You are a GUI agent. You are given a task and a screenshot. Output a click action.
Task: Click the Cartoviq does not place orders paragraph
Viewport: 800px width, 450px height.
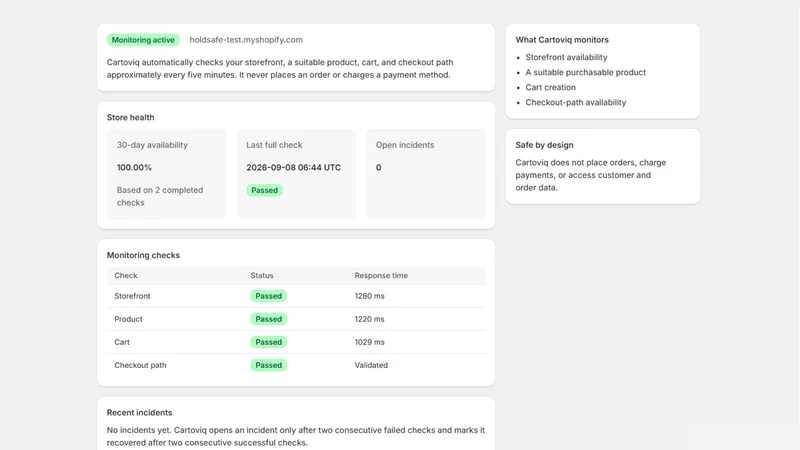[590, 175]
